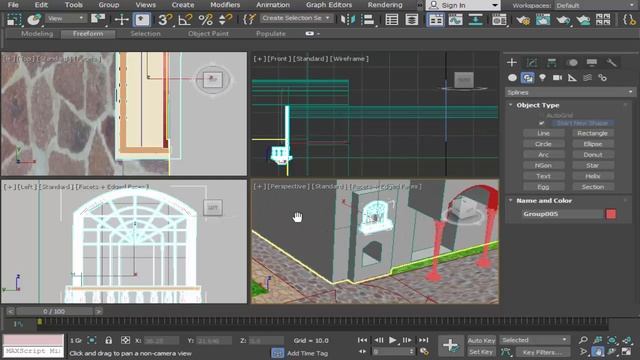Open the Schematic View icon
The height and width of the screenshot is (360, 640).
(x=476, y=19)
